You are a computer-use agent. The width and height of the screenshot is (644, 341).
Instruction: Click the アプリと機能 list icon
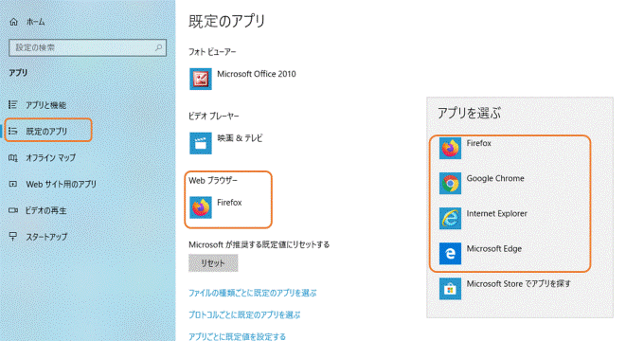(x=13, y=105)
